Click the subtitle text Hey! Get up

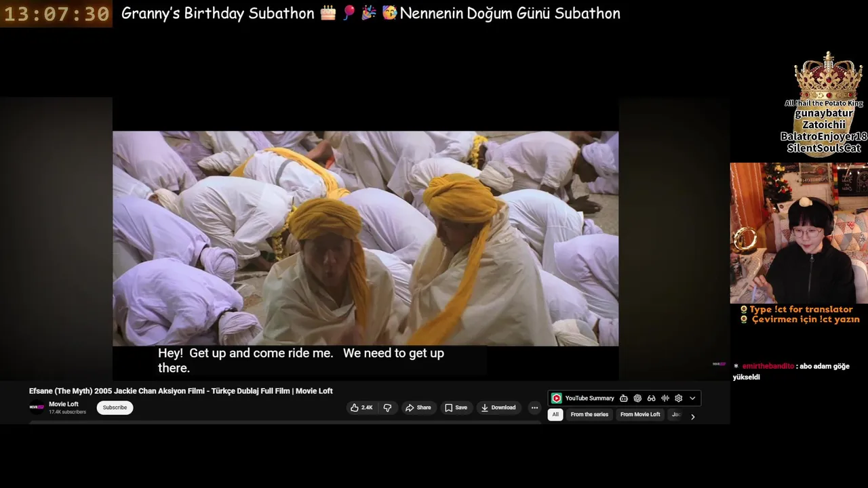[x=301, y=360]
